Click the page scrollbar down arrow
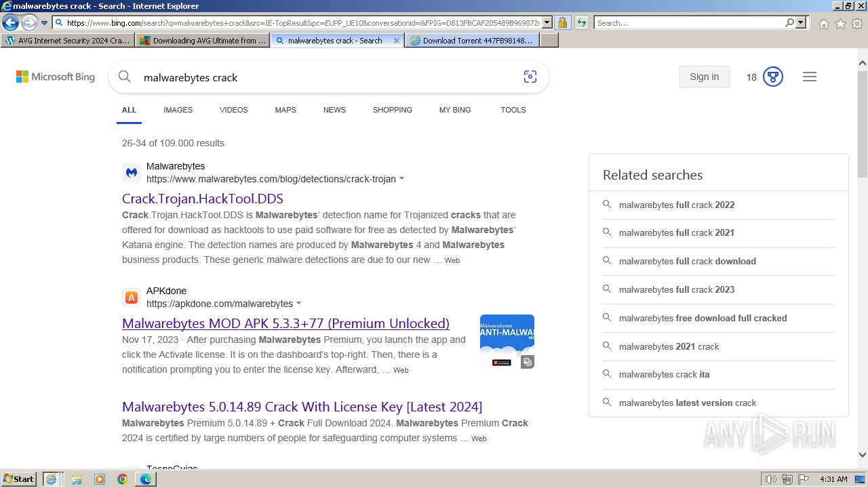The height and width of the screenshot is (488, 868). point(862,455)
